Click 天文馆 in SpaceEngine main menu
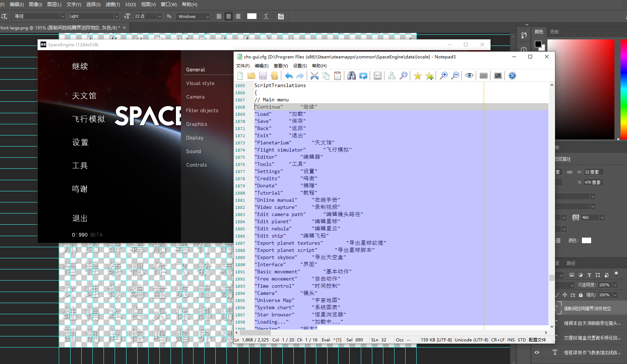The height and width of the screenshot is (364, 627). click(84, 96)
